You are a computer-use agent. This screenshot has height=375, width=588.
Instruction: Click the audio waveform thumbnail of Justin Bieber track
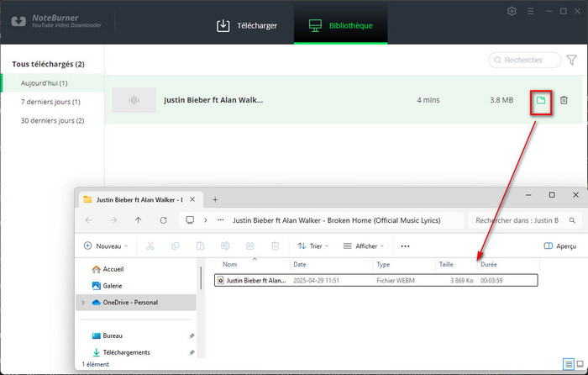pos(134,100)
